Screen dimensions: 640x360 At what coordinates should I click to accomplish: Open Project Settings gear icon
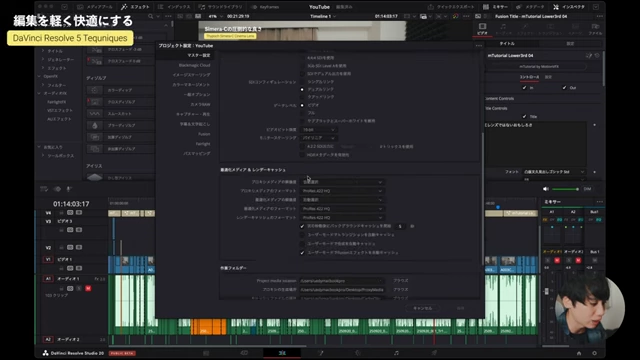pyautogui.click(x=594, y=353)
